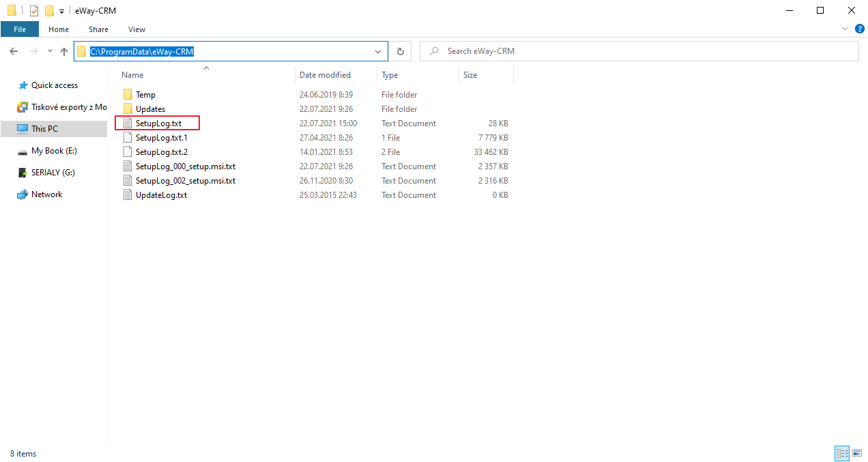
Task: Select the SetupLog.txt.1 file name
Action: tap(161, 138)
